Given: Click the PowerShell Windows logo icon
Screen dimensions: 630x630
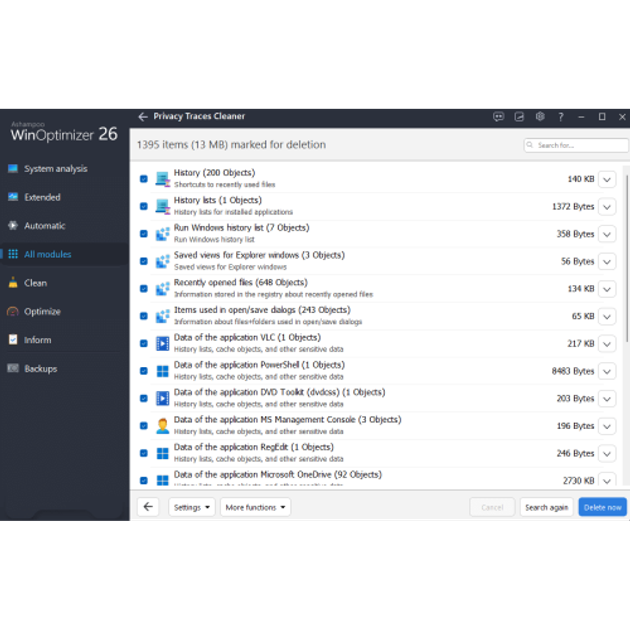Looking at the screenshot, I should [x=162, y=371].
